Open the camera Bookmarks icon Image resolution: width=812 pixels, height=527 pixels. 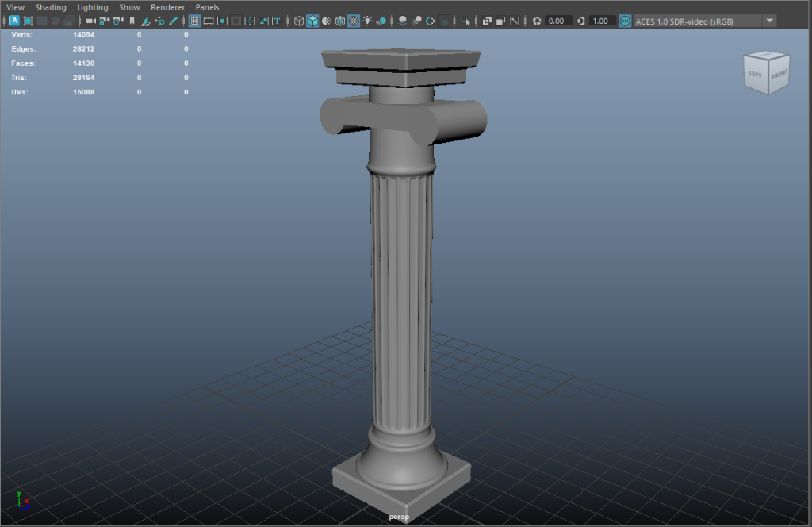pyautogui.click(x=132, y=21)
